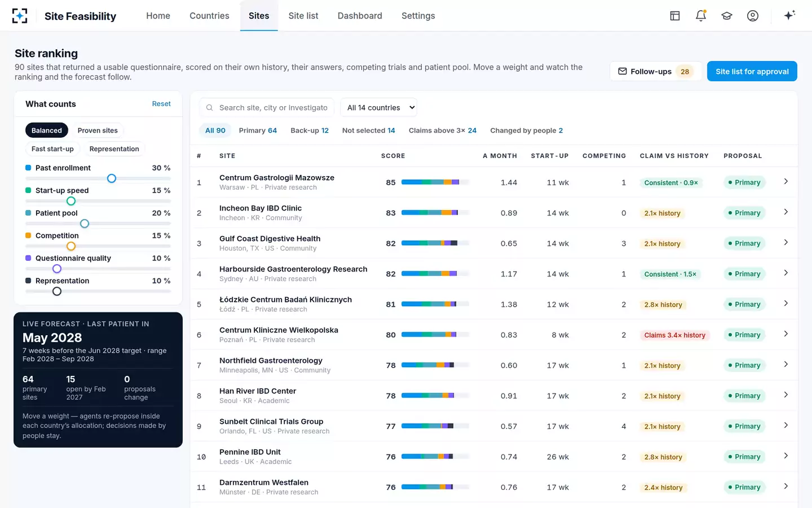Filter by Not selected 14
812x508 pixels.
(x=369, y=130)
